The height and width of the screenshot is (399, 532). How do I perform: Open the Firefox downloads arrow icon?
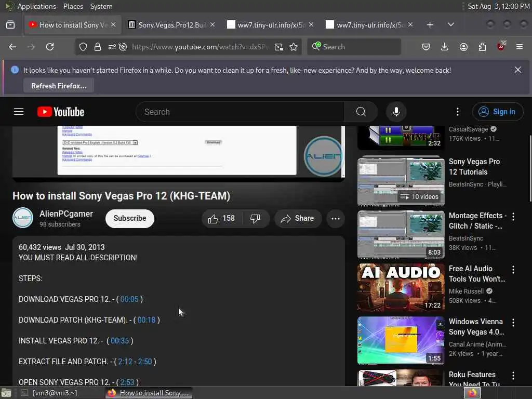(x=445, y=47)
